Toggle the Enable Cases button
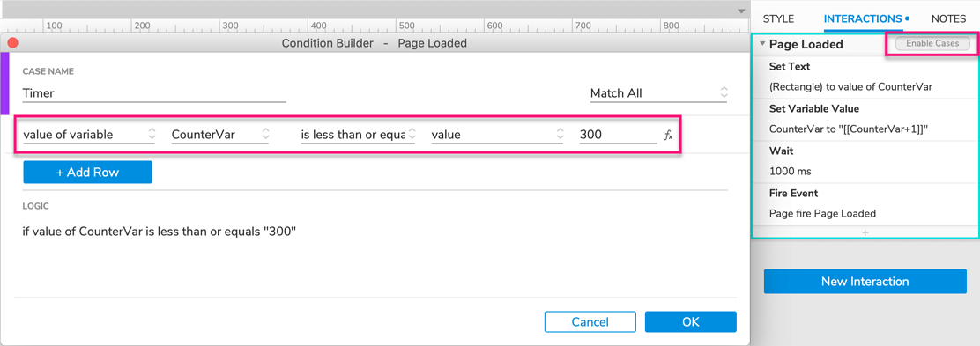Viewport: 980px width, 346px height. (932, 44)
